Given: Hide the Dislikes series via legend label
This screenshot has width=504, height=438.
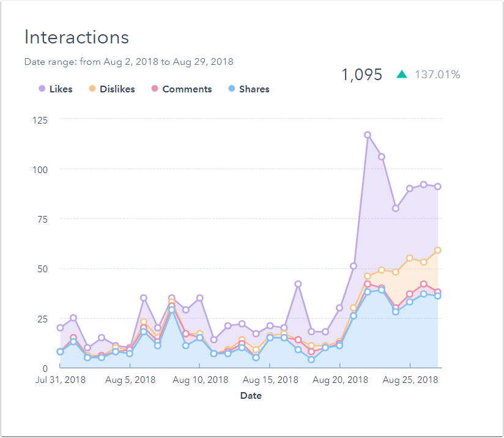Looking at the screenshot, I should pos(117,89).
